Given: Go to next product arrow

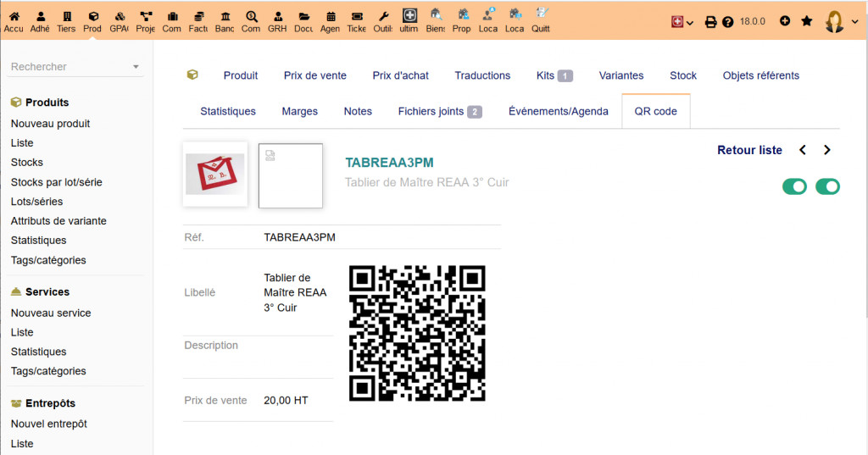Looking at the screenshot, I should [827, 150].
